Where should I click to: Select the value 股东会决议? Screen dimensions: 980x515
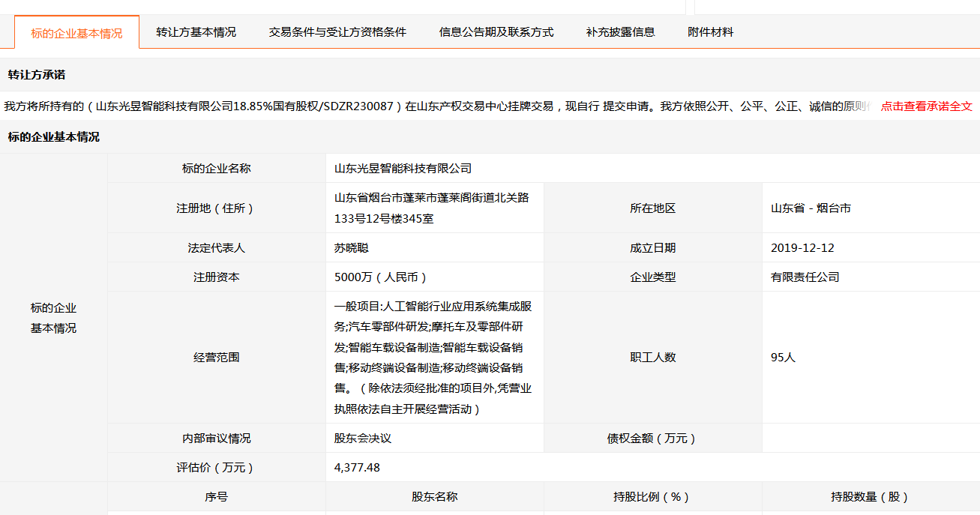tap(363, 439)
